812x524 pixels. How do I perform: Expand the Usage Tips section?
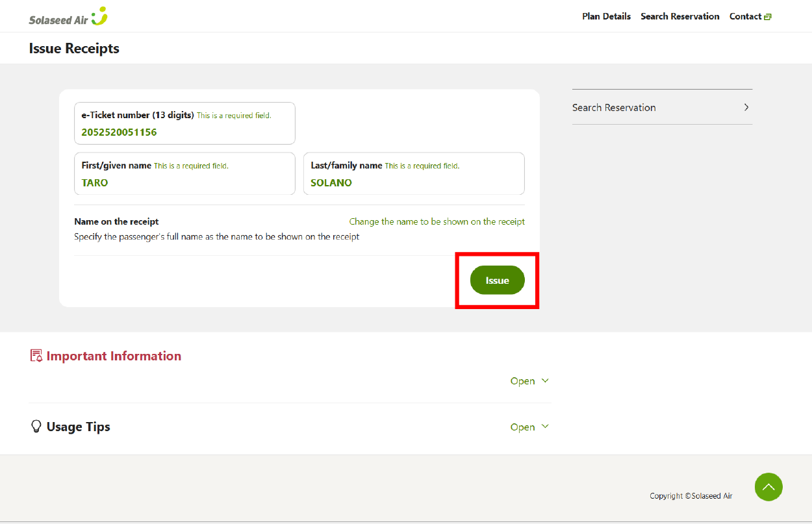click(x=529, y=427)
